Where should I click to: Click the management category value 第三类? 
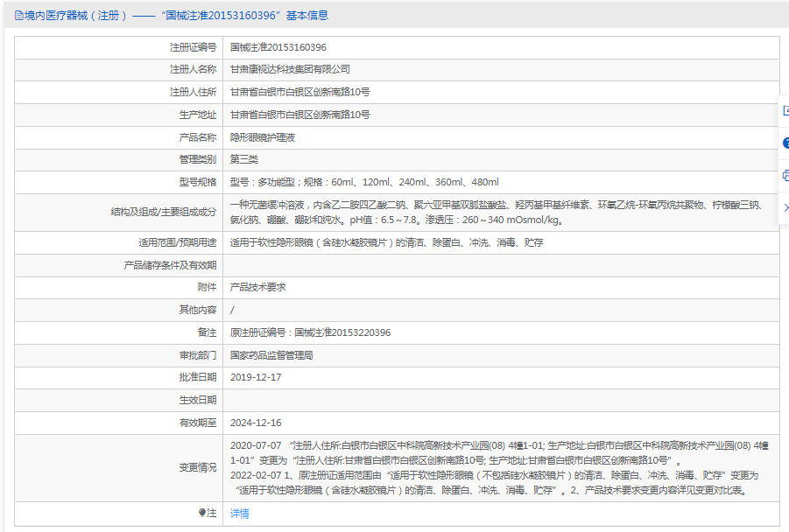(244, 159)
